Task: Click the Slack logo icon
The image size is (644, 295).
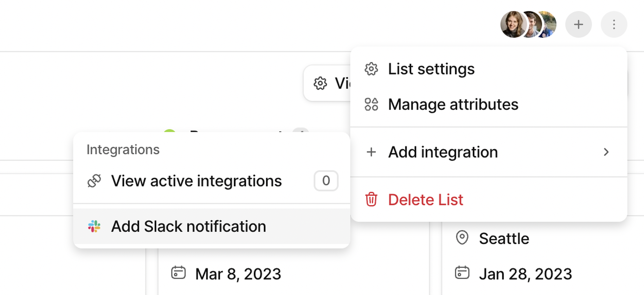Action: (94, 226)
